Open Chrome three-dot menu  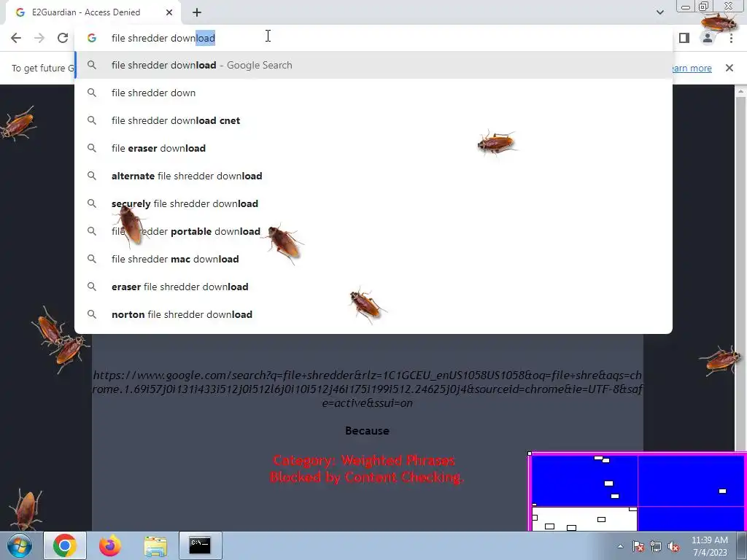tap(731, 38)
